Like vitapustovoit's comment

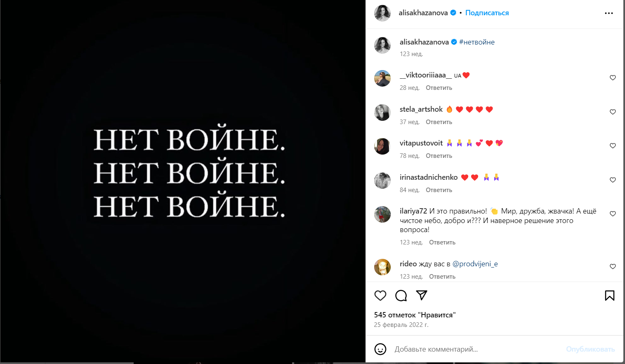[x=613, y=146]
